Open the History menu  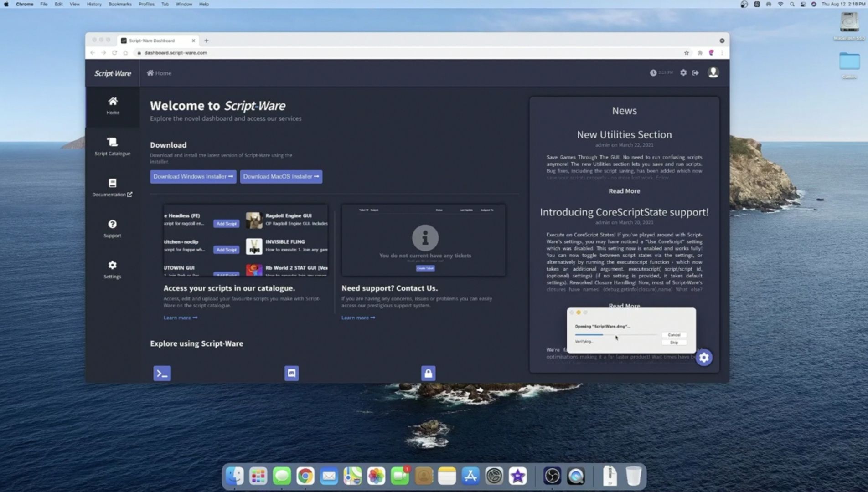pos(94,4)
